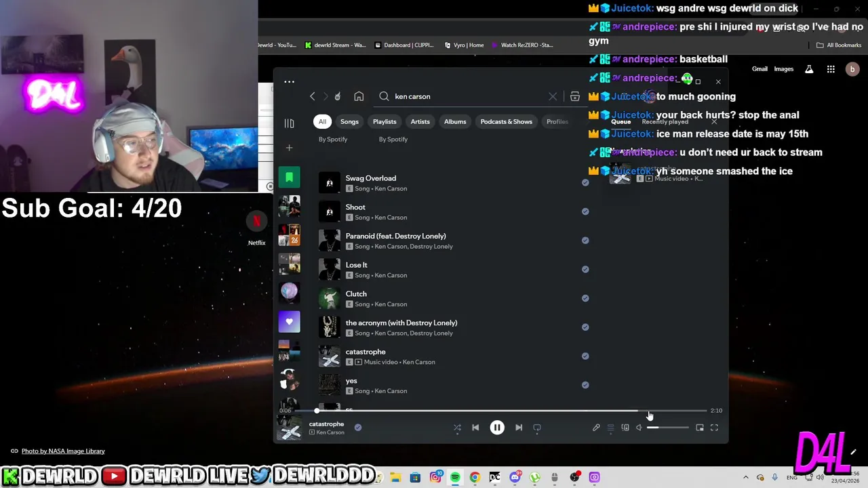This screenshot has height=488, width=868.
Task: Play 'yes' song by Ken Carson
Action: [x=454, y=386]
